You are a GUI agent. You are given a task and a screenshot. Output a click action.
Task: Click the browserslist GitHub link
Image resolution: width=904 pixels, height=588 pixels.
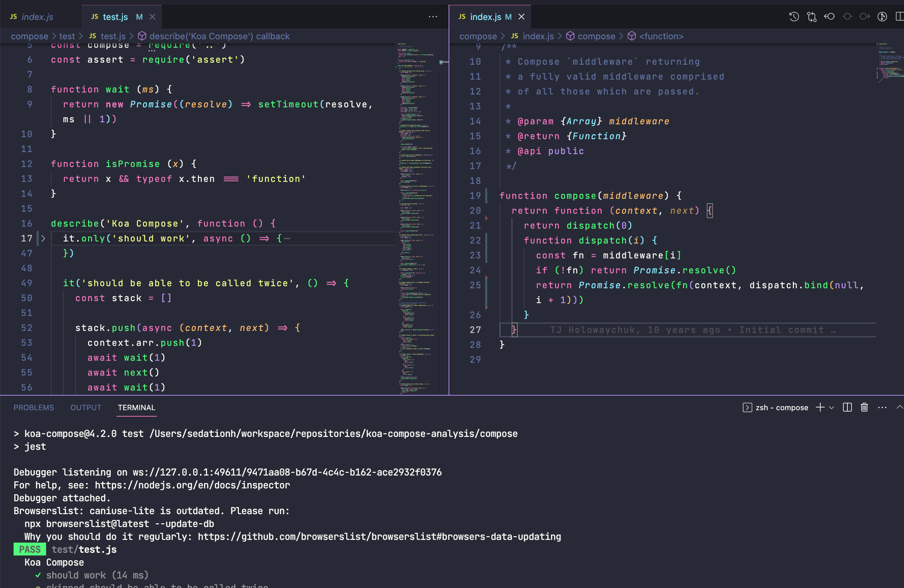pyautogui.click(x=379, y=537)
